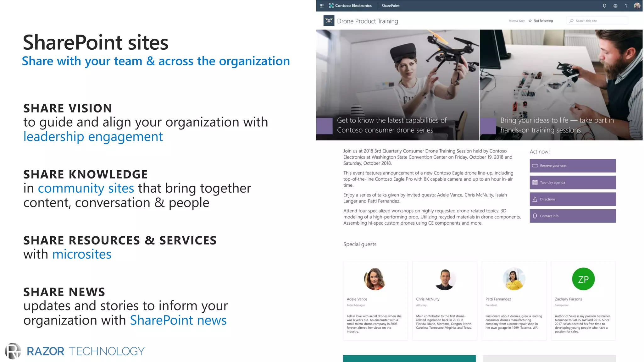The image size is (644, 362).
Task: Click the Contoso Electronics logo icon
Action: click(331, 6)
